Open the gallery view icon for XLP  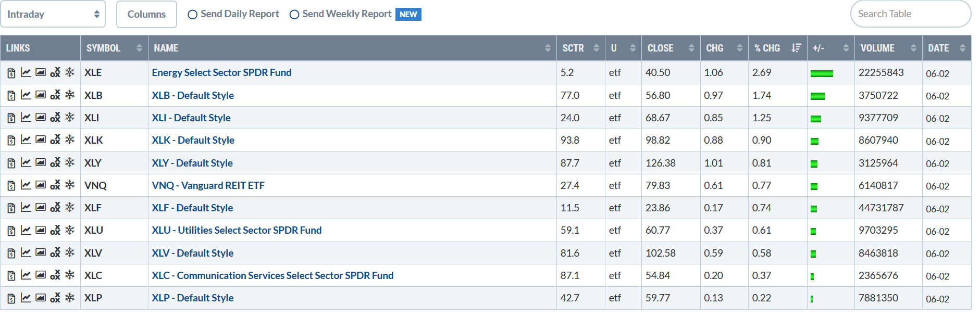[41, 297]
